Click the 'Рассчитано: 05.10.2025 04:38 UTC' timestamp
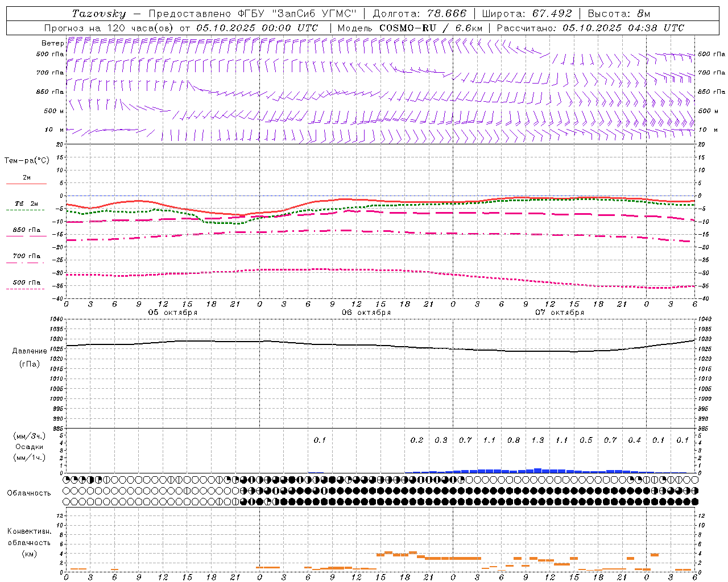 (590, 28)
